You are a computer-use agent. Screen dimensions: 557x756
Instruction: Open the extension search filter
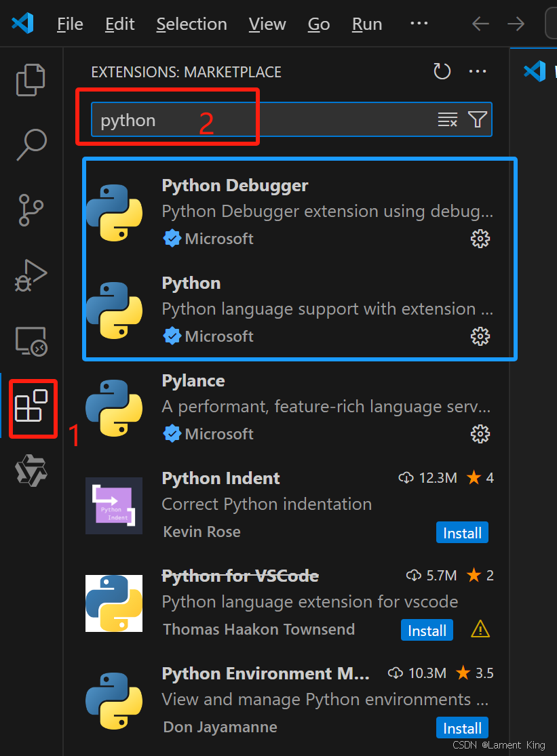point(476,119)
